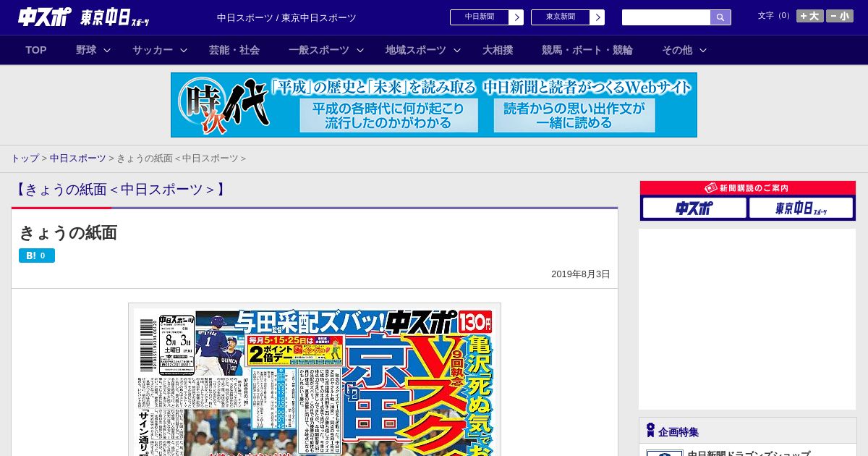This screenshot has width=868, height=456.
Task: Click the 時代 Web site banner ad
Action: (434, 105)
